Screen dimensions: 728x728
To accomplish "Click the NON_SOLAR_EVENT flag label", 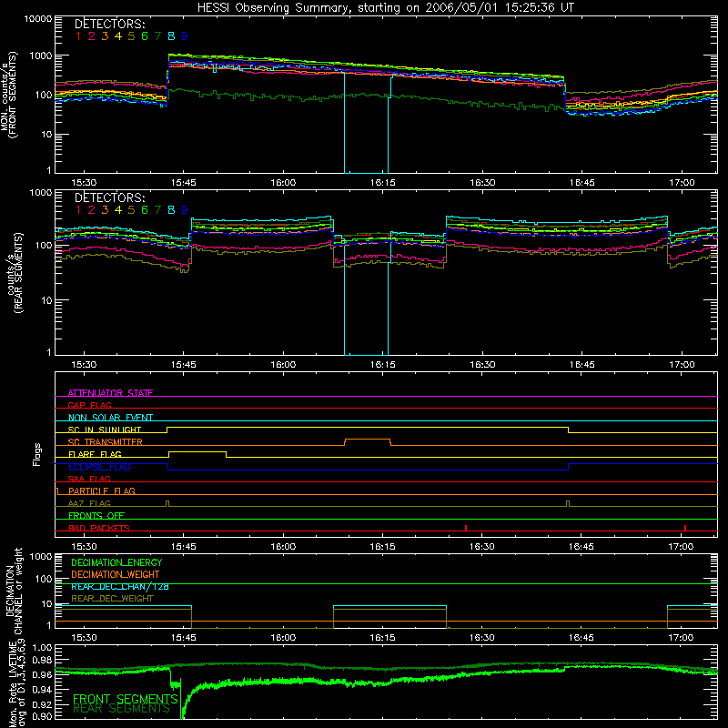I will coord(110,418).
